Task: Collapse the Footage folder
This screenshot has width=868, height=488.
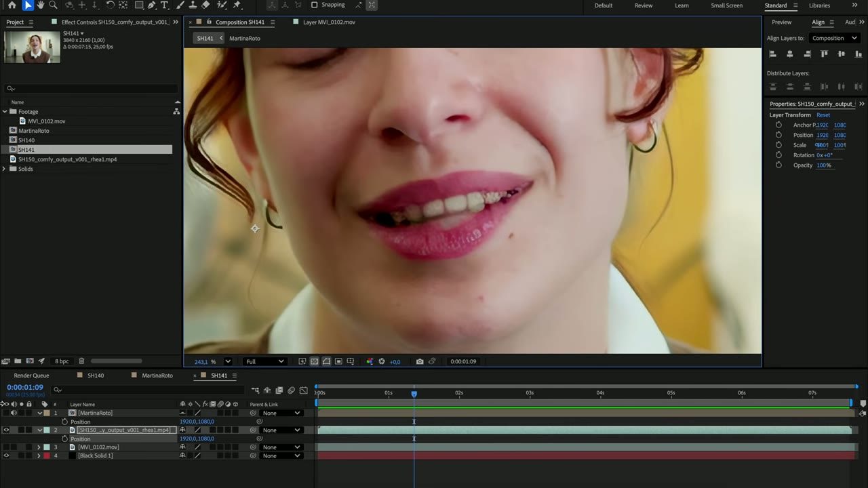Action: pyautogui.click(x=4, y=111)
